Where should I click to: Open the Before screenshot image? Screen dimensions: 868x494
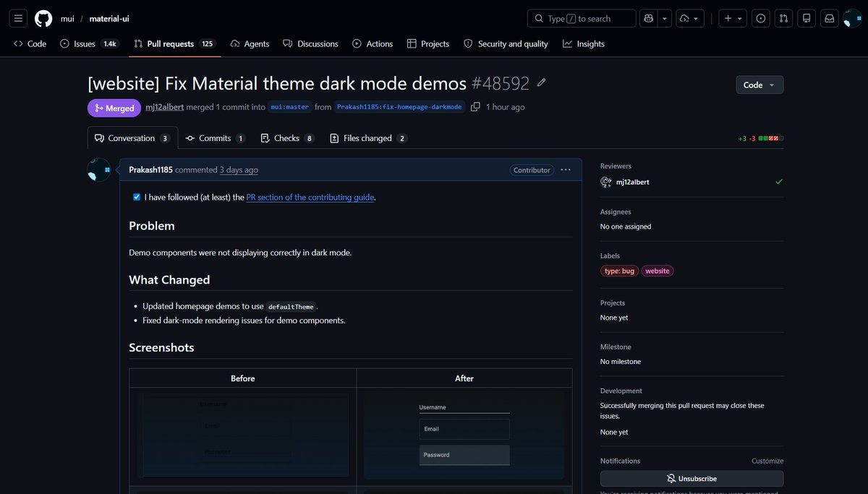[243, 436]
